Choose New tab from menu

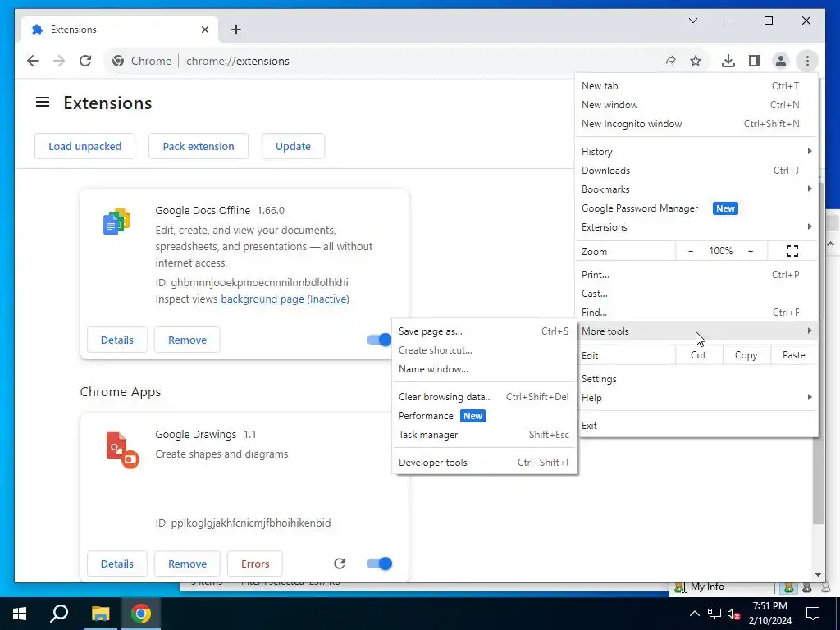pyautogui.click(x=697, y=85)
